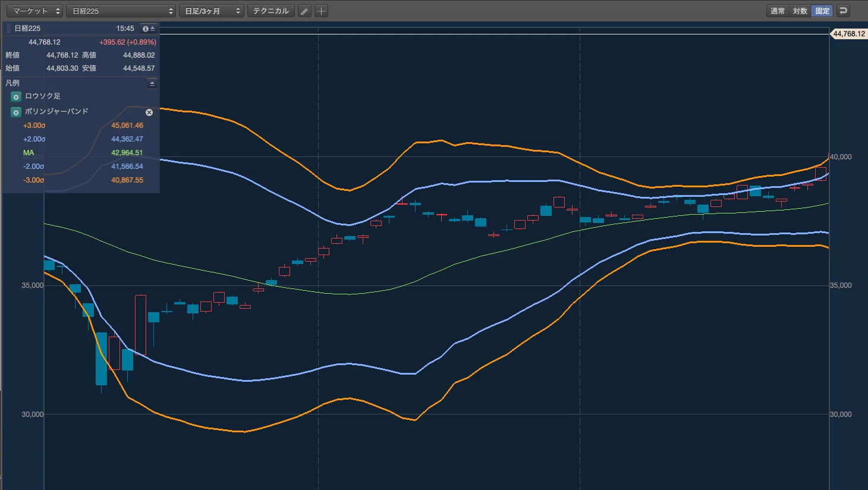Select 固定 scale mode
Viewport: 868px width, 490px height.
[x=822, y=11]
